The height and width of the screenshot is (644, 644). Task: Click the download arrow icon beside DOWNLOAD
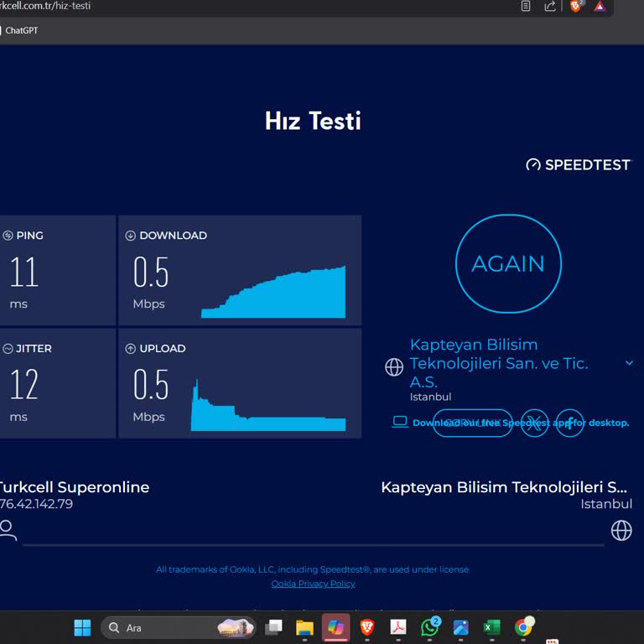[x=130, y=236]
